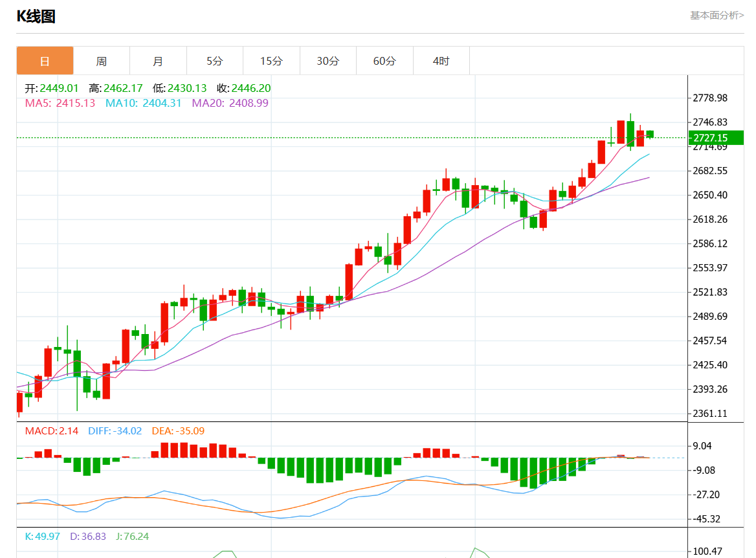Select the 日 daily chart tab
This screenshot has height=558, width=756.
point(45,61)
